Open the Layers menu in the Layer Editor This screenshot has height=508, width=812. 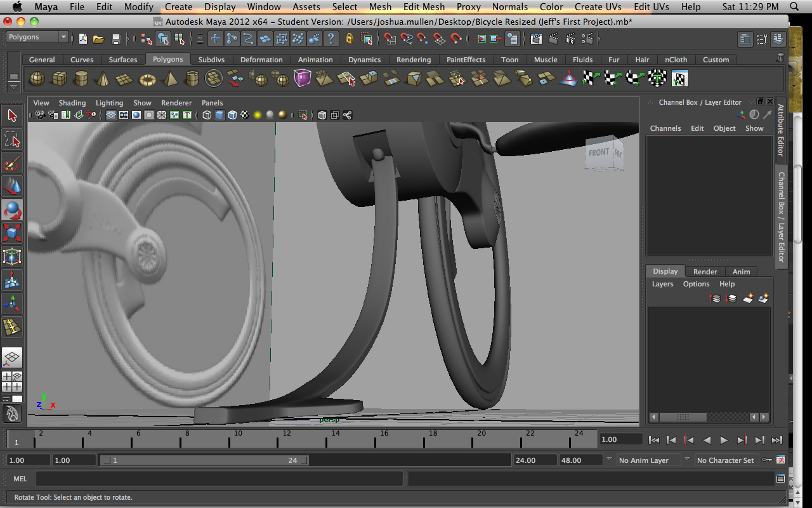point(662,284)
